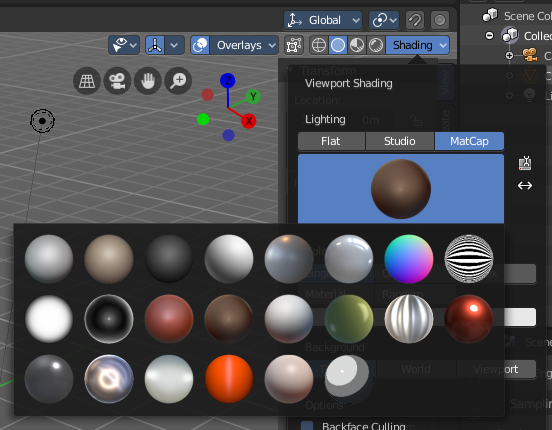This screenshot has height=430, width=552.
Task: Choose the pearl white-gray matcap
Action: point(289,319)
